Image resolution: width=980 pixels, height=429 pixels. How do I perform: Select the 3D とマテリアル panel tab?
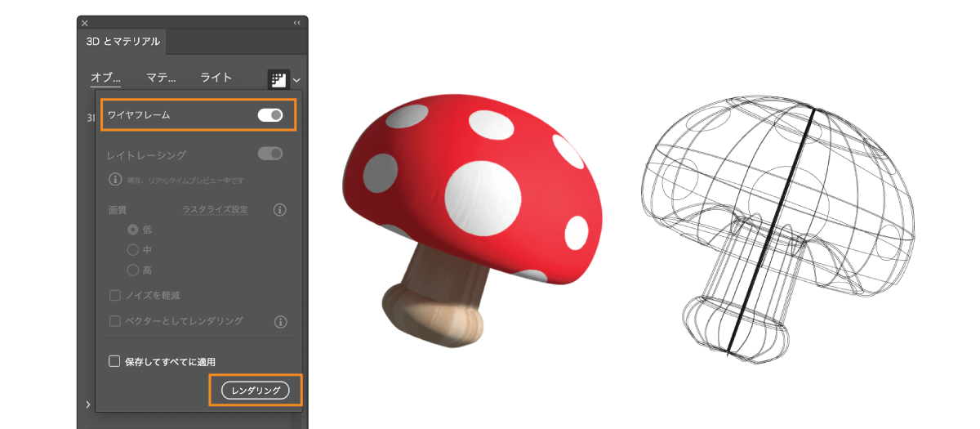click(123, 41)
